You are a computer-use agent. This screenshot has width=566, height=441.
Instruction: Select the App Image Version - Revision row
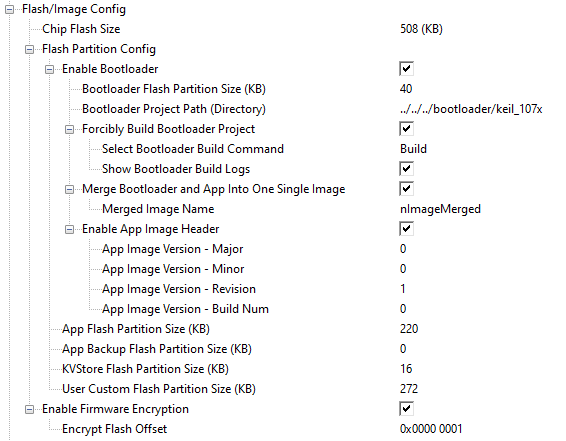(x=282, y=289)
